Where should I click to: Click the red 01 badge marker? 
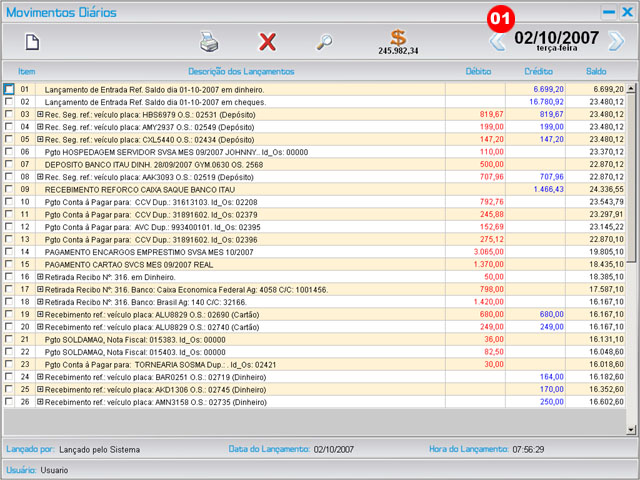click(499, 19)
